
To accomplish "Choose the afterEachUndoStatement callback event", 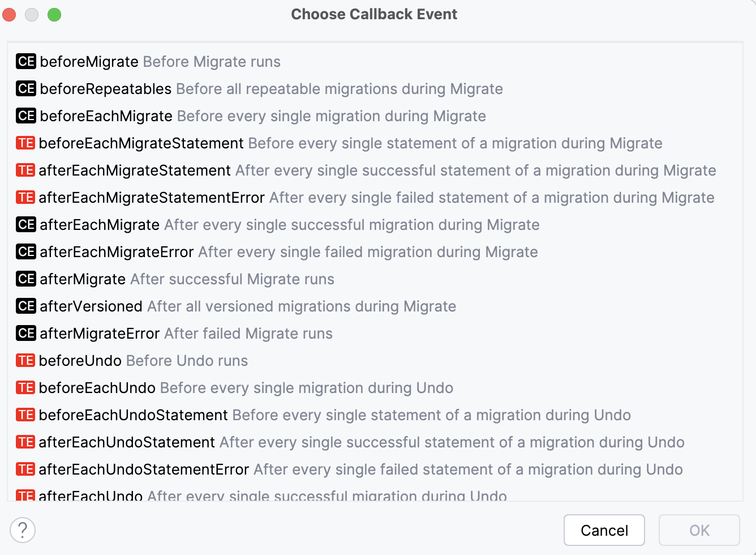I will 127,442.
